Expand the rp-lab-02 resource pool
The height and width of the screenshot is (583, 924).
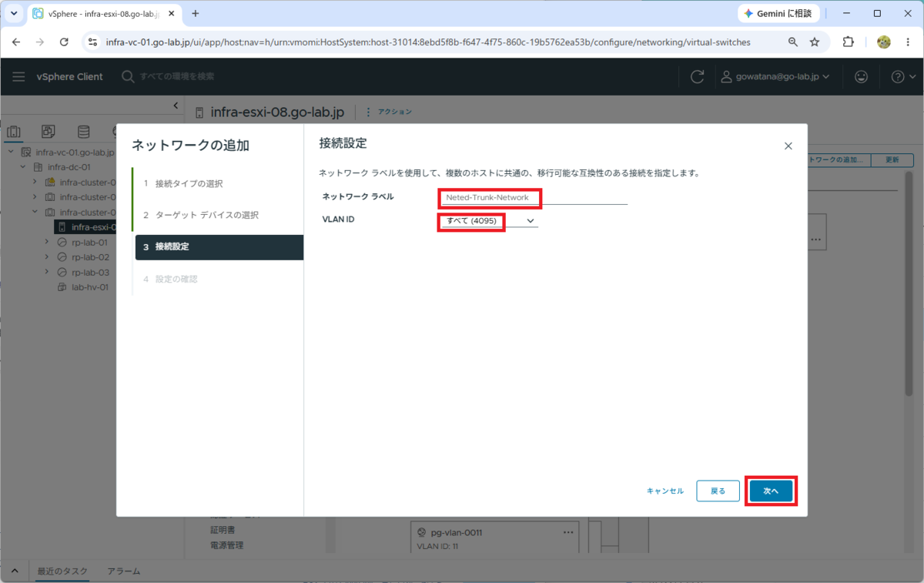(48, 257)
